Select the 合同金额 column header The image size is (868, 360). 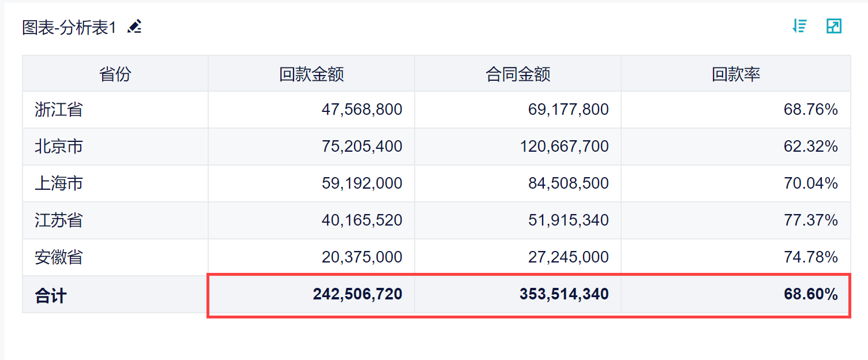coord(518,74)
